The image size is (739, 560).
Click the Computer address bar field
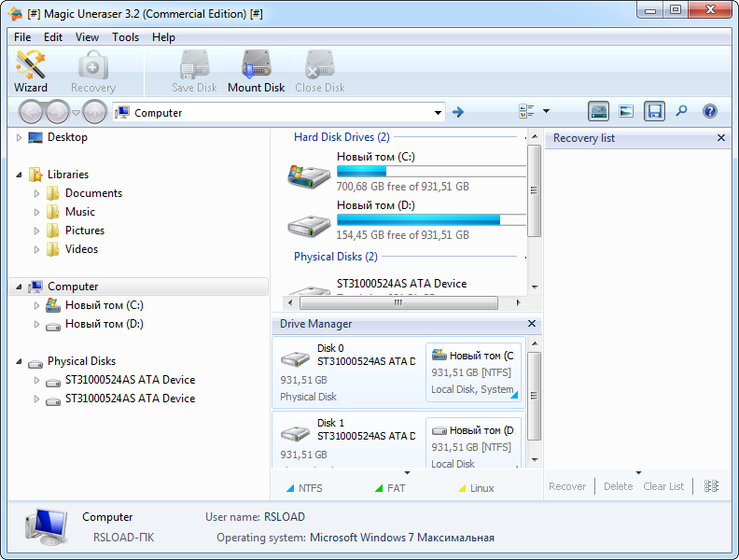point(279,113)
